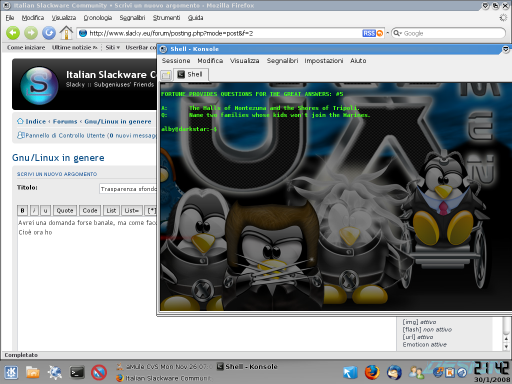Open the home folder icon in the panel
The width and height of the screenshot is (512, 384).
[x=33, y=372]
